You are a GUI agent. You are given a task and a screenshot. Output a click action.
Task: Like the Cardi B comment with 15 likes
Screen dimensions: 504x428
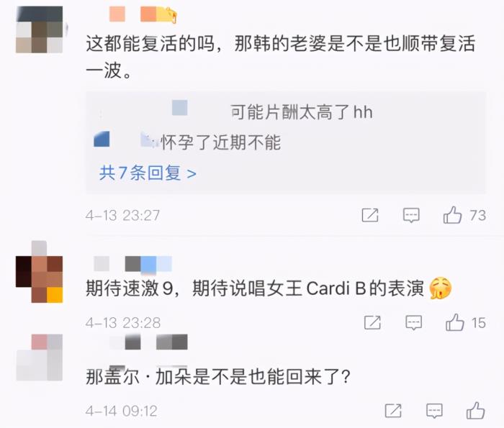point(455,322)
